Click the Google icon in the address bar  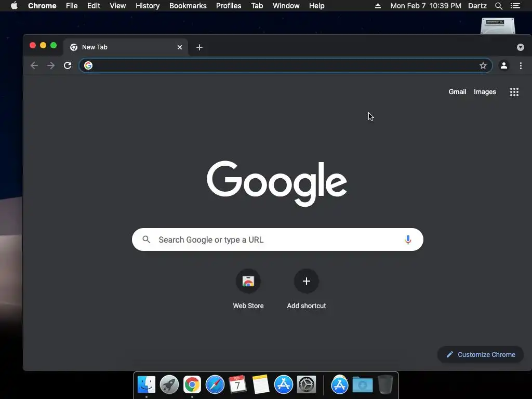pos(88,65)
